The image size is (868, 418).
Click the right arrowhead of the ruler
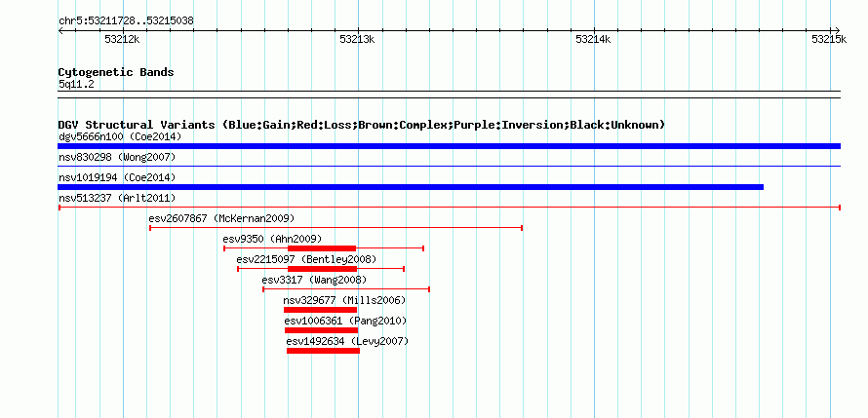[x=838, y=30]
